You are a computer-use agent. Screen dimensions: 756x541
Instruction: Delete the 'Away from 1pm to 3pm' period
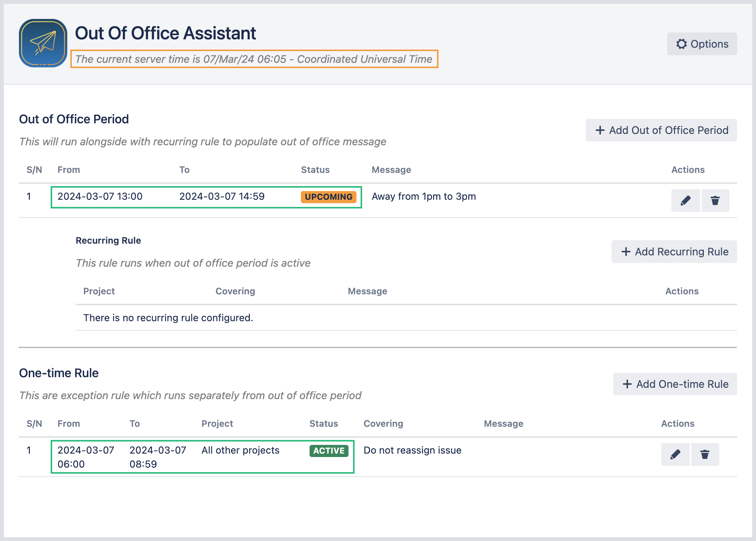(x=715, y=201)
